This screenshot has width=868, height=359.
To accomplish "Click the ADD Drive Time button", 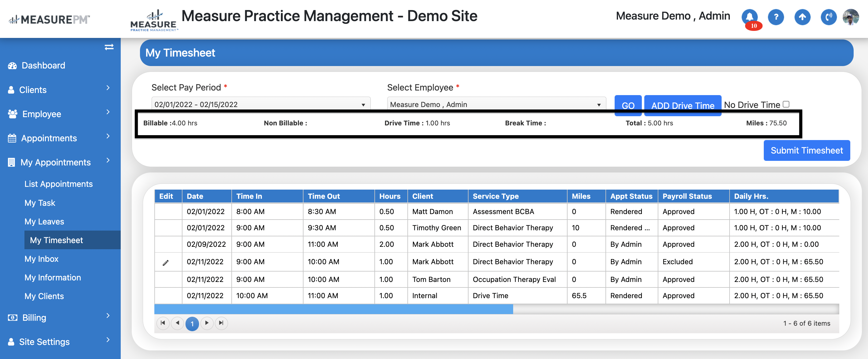I will pos(682,105).
